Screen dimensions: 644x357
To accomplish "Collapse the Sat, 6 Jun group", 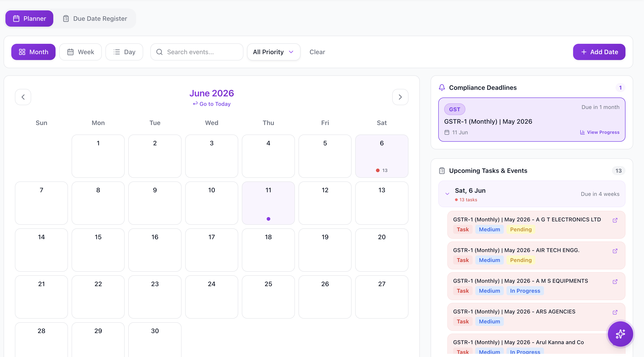I will [x=447, y=194].
